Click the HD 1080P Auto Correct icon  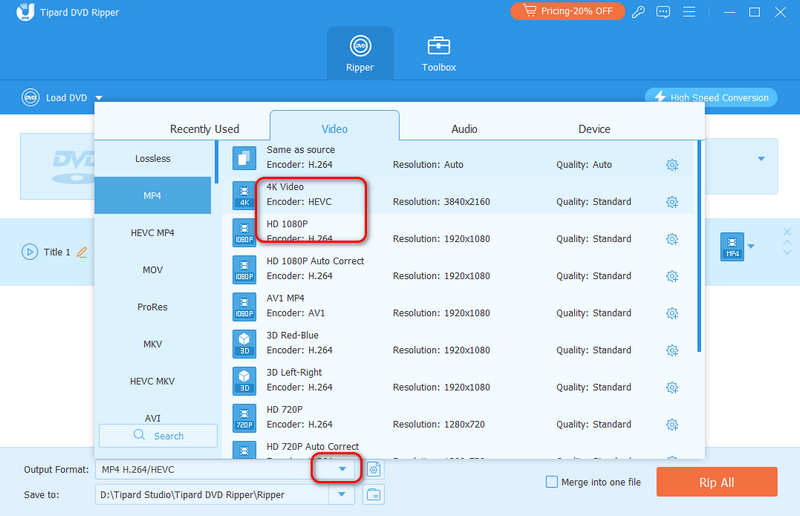coord(244,269)
